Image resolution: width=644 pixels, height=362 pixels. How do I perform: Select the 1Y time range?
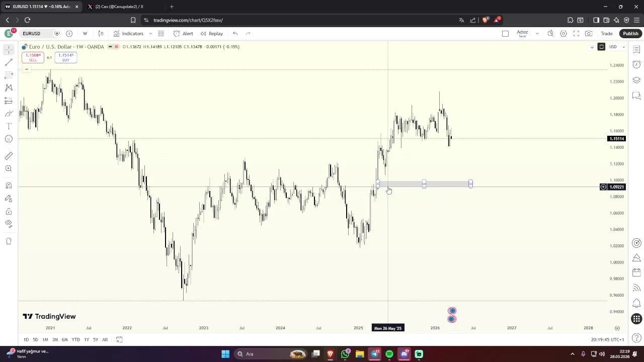click(x=87, y=339)
